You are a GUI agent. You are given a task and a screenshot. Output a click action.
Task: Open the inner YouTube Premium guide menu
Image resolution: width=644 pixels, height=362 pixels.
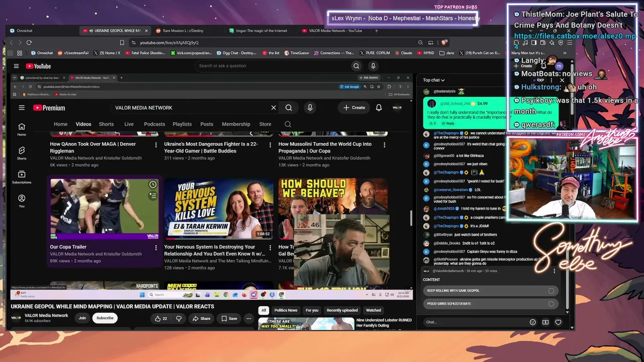coord(22,108)
